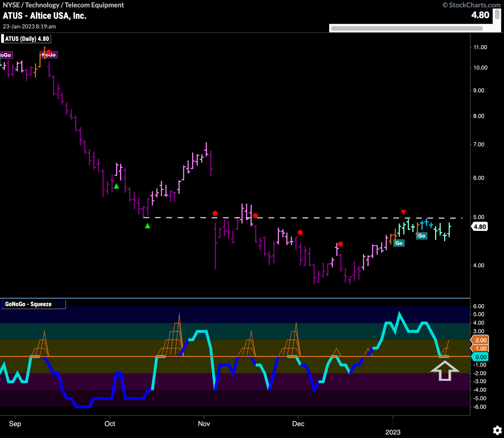Image resolution: width=504 pixels, height=438 pixels.
Task: Click the red dot marker beside mid-November high
Action: [x=255, y=216]
